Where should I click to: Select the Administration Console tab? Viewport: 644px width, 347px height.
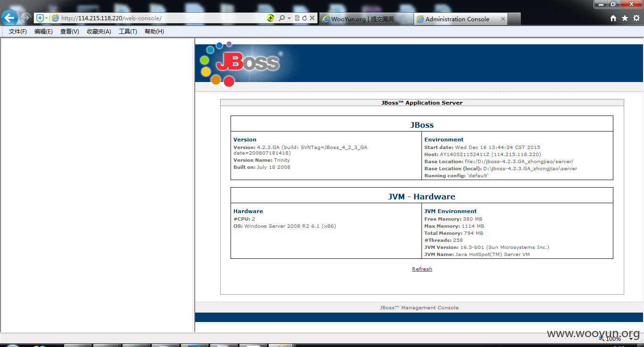(x=457, y=19)
